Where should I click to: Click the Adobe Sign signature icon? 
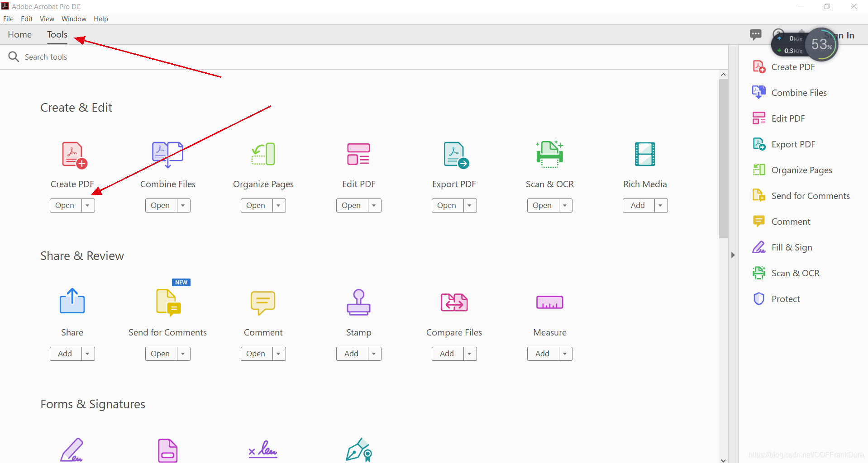click(x=263, y=450)
